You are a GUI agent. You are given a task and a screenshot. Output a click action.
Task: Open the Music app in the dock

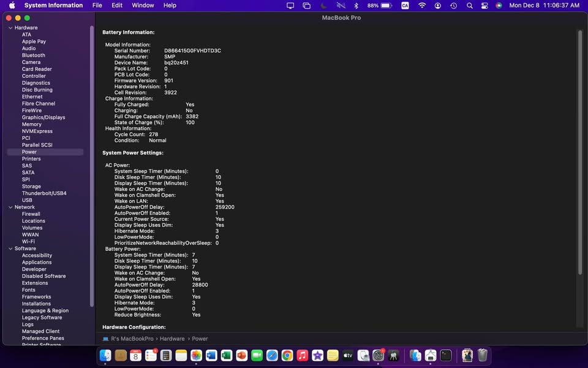coord(303,356)
